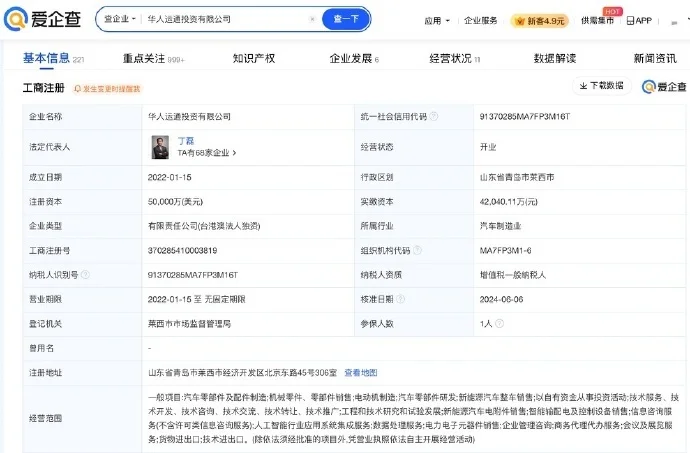This screenshot has width=690, height=453.
Task: Switch to the 数据解读 tab
Action: 555,59
